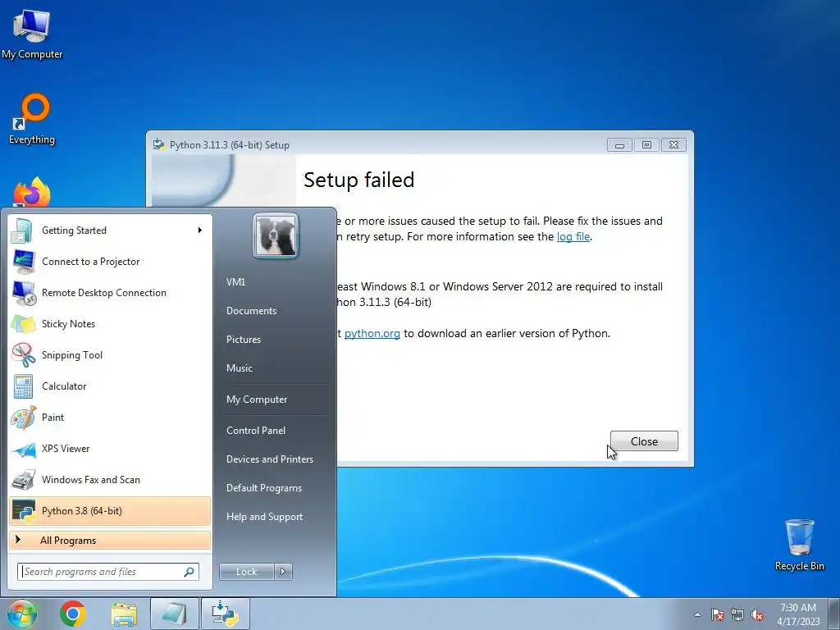Open Control Panel
840x630 pixels.
tap(256, 431)
